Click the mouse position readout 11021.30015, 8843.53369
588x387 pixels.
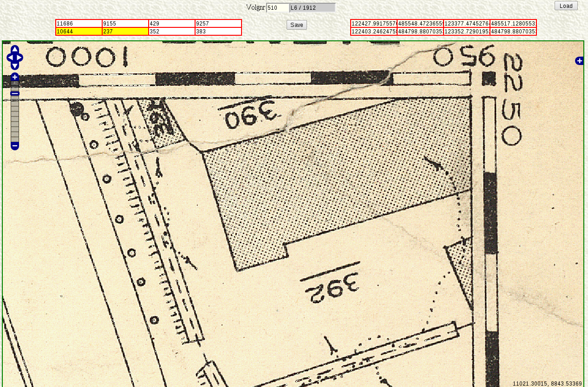547,384
